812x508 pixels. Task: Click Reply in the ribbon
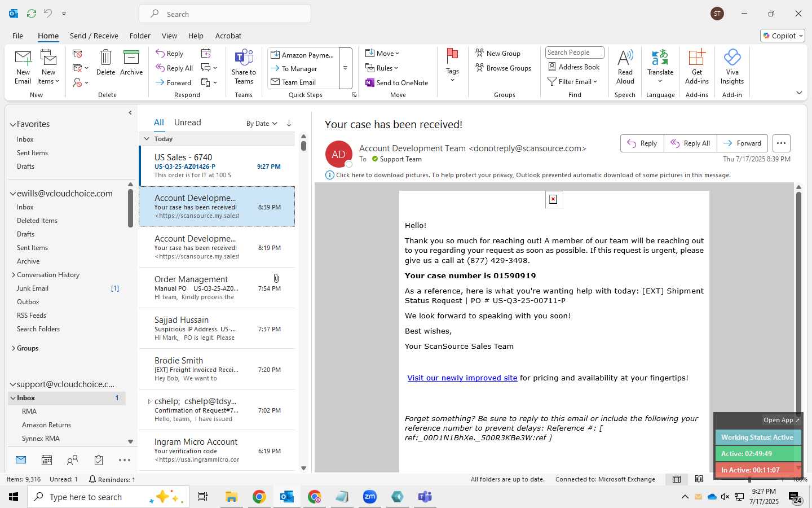coord(170,53)
